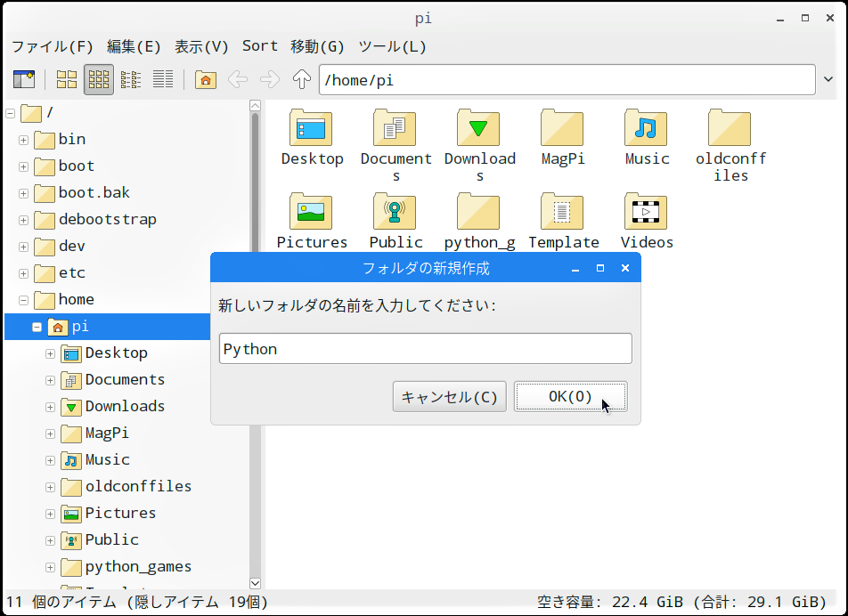
Task: Open the Templates folder icon in main pane
Action: coord(562,211)
